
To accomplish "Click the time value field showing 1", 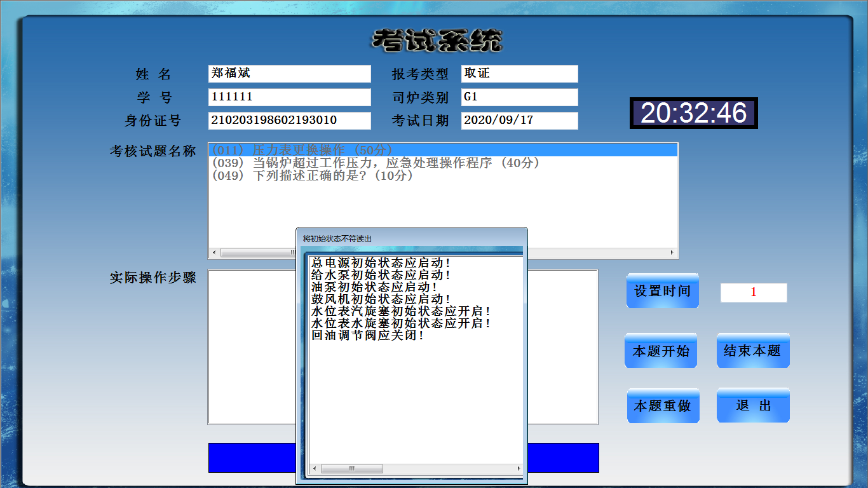I will pos(754,293).
